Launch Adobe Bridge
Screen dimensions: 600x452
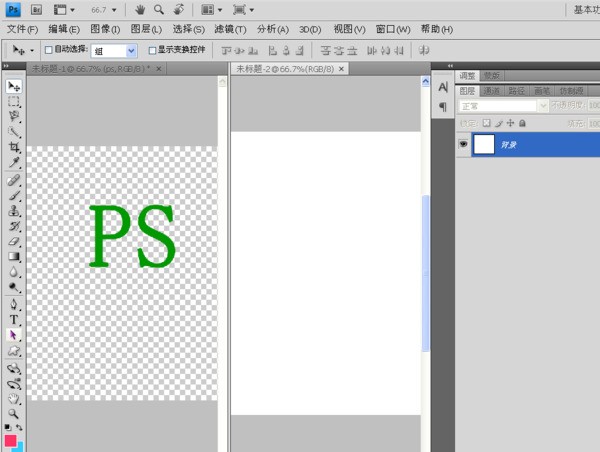click(x=36, y=10)
